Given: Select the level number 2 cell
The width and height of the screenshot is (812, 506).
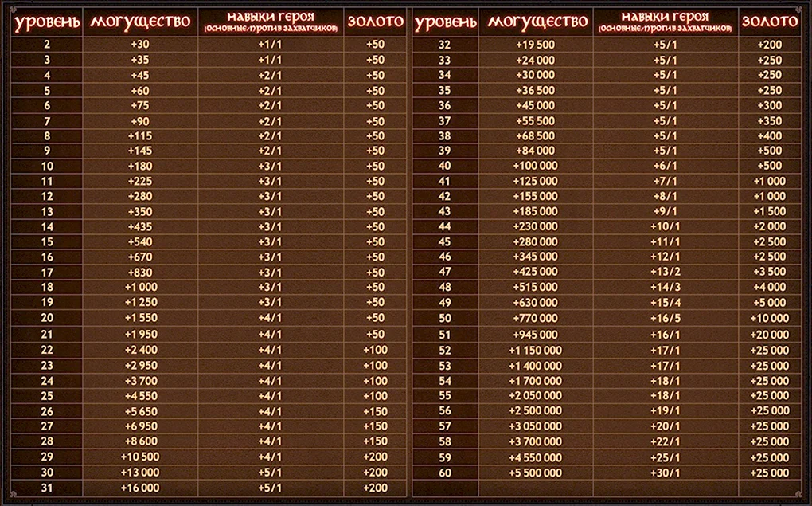Looking at the screenshot, I should (47, 45).
